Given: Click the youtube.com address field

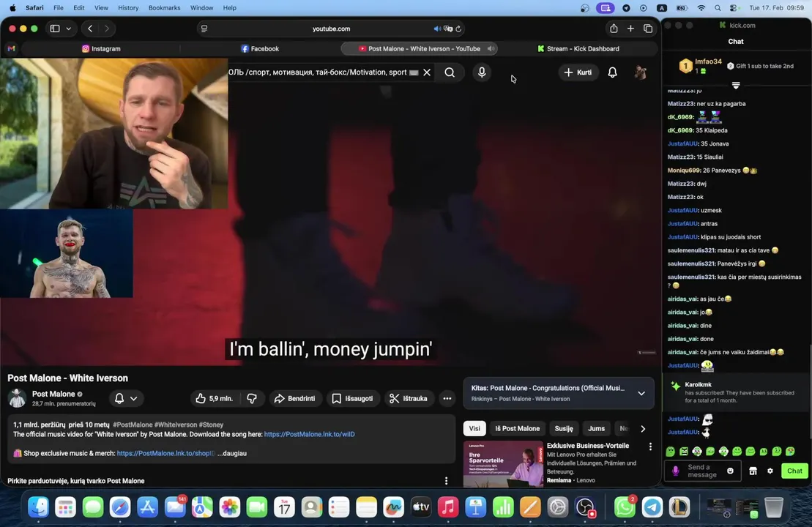Looking at the screenshot, I should point(331,29).
